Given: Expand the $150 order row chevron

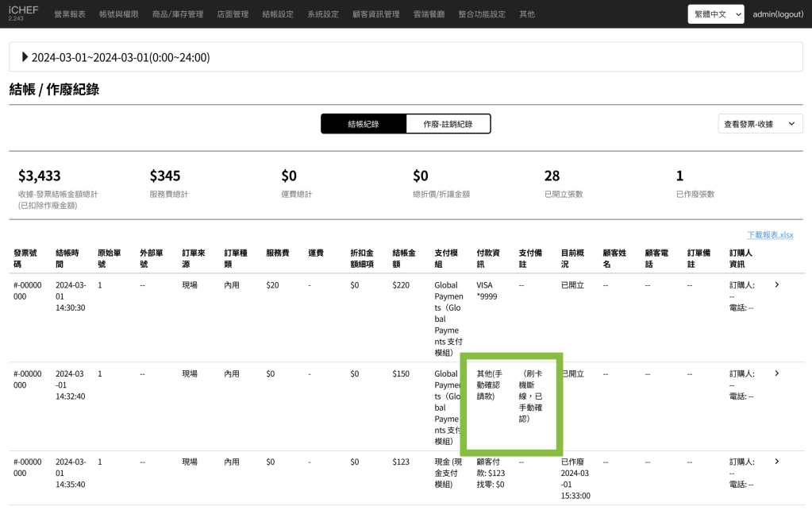Looking at the screenshot, I should pyautogui.click(x=776, y=373).
